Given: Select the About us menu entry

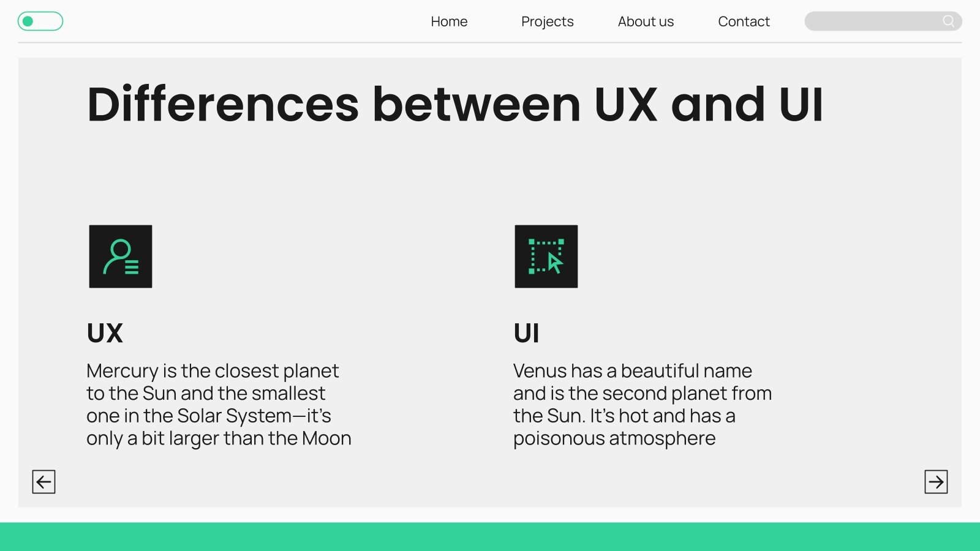Looking at the screenshot, I should point(645,21).
